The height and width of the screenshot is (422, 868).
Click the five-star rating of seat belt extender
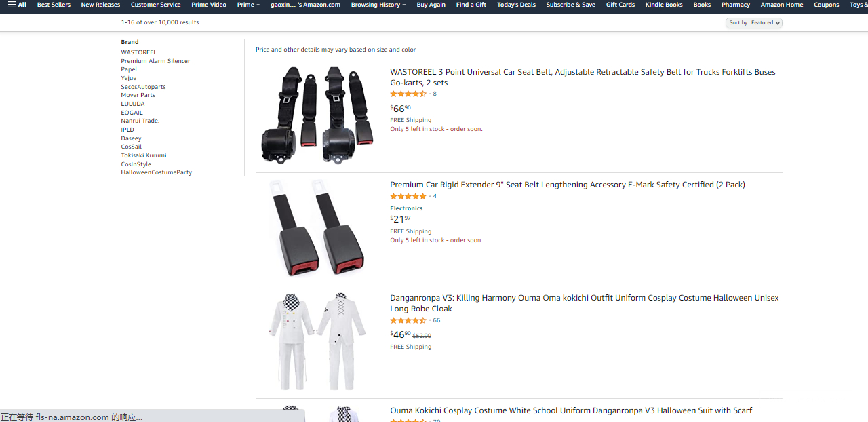pyautogui.click(x=408, y=196)
